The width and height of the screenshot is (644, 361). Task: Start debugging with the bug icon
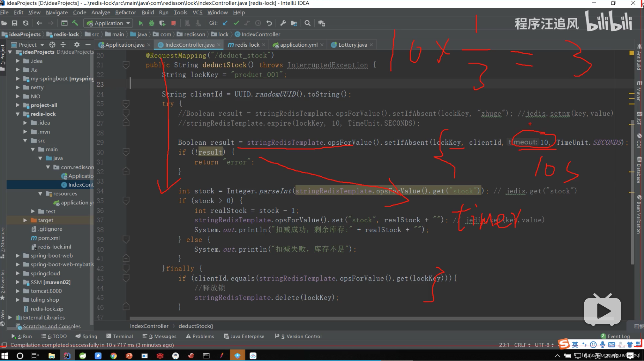pos(152,23)
